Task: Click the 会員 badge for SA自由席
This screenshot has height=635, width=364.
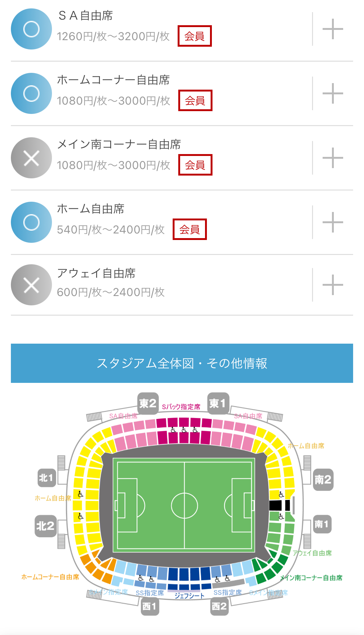Action: click(x=195, y=36)
